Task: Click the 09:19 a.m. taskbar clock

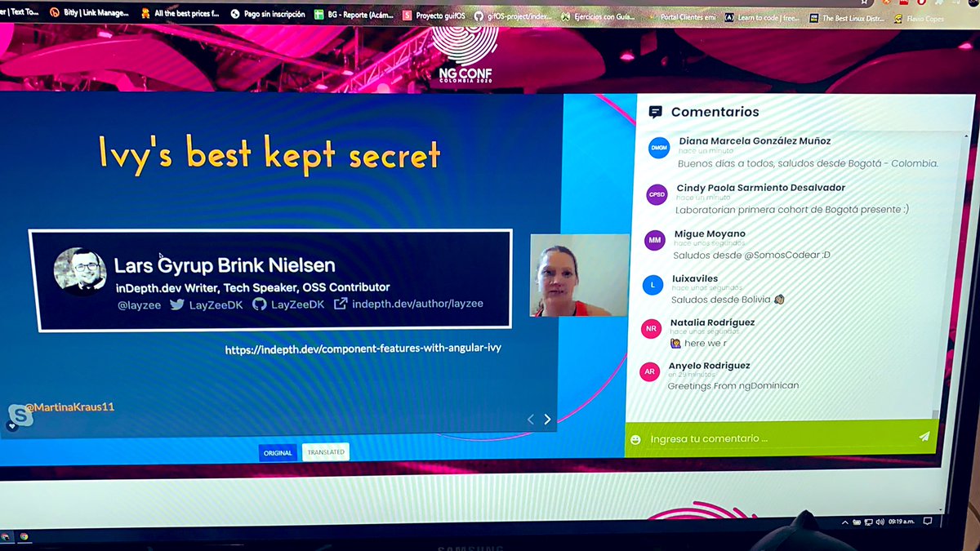Action: (902, 522)
